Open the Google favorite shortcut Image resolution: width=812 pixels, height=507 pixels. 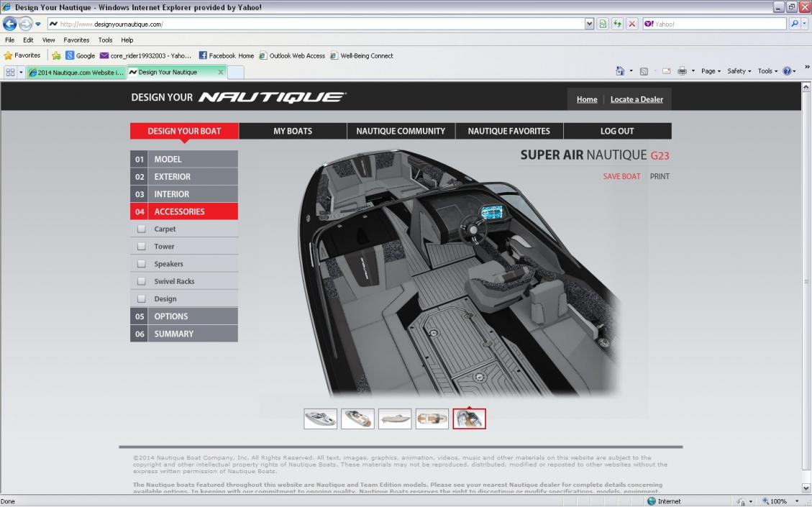[x=81, y=55]
